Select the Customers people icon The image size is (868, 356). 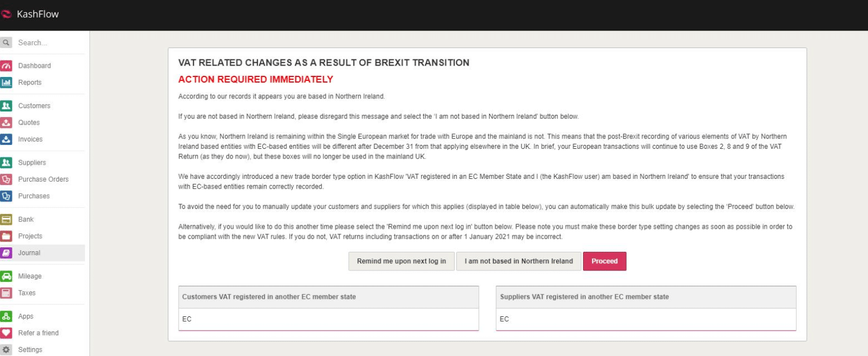6,106
